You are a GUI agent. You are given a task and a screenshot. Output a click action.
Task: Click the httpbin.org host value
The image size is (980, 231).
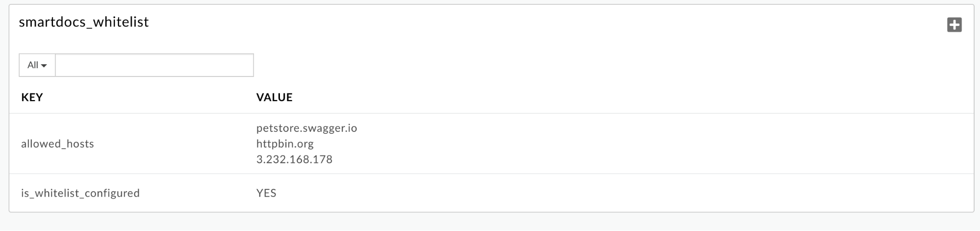[x=285, y=144]
